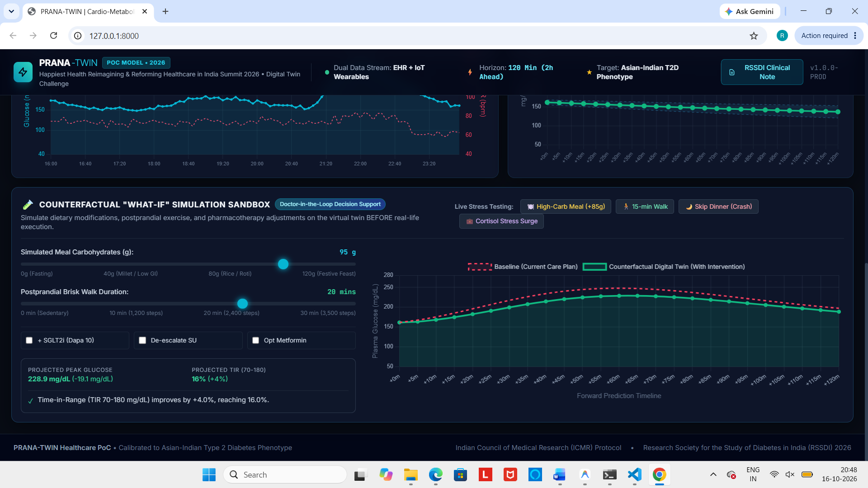Click the PRANA-TWIN lightning logo icon
Image resolution: width=868 pixels, height=488 pixels.
click(23, 72)
